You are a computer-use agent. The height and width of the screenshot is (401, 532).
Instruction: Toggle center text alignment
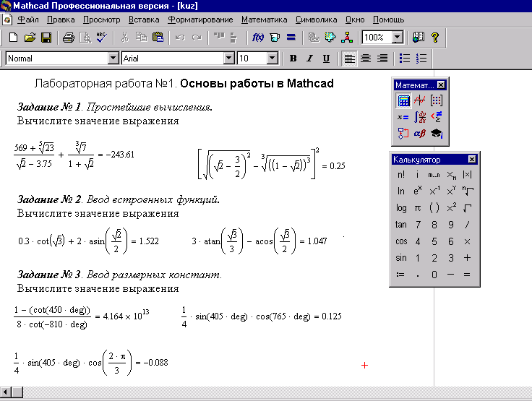click(366, 59)
